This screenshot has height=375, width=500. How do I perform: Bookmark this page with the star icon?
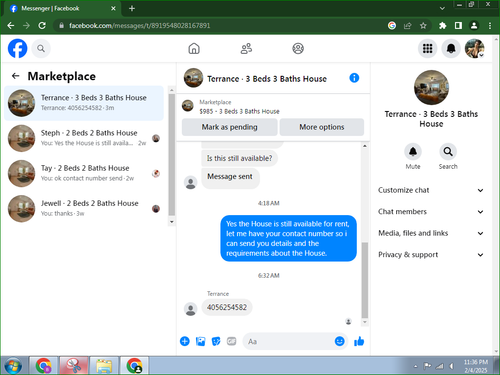coord(423,25)
